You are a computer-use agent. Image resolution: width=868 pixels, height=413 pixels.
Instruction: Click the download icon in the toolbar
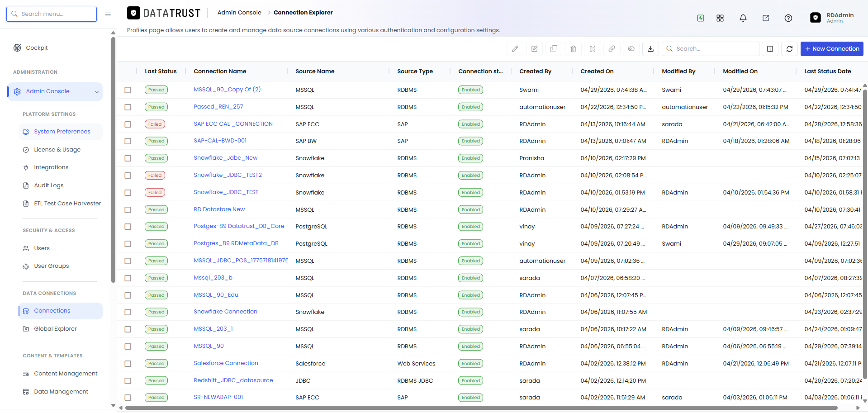(x=650, y=49)
